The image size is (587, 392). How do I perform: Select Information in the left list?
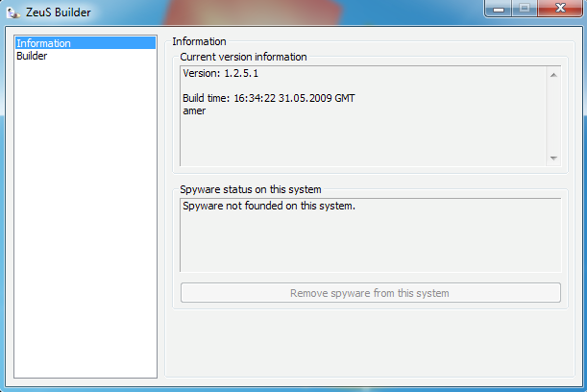pyautogui.click(x=86, y=43)
